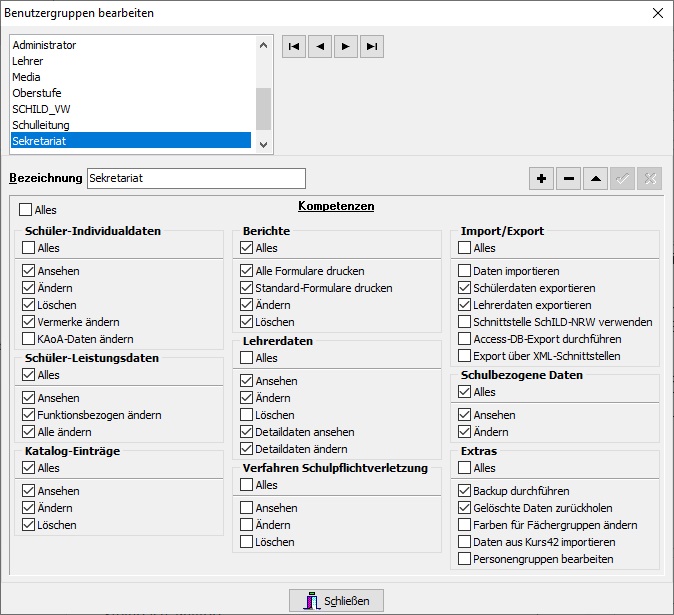This screenshot has width=674, height=615.
Task: Uncheck Alle ändern checkbox
Action: click(28, 431)
